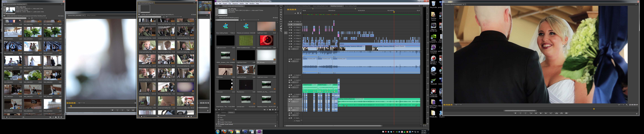Select the Rate Stretch tool
This screenshot has height=134, width=644.
click(281, 17)
